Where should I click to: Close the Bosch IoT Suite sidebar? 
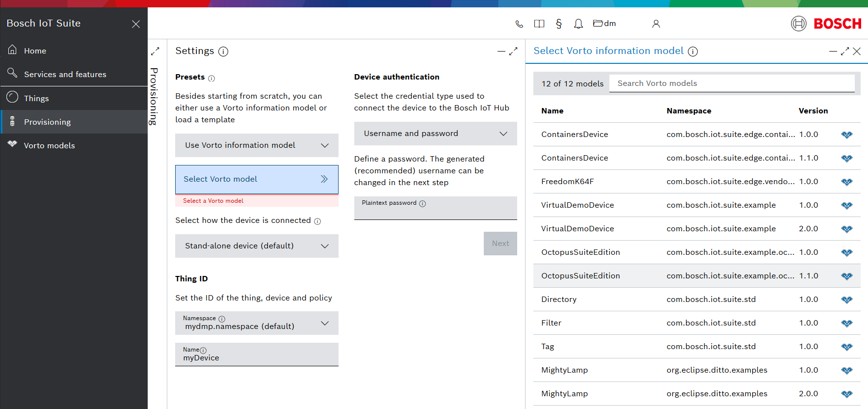pos(136,24)
